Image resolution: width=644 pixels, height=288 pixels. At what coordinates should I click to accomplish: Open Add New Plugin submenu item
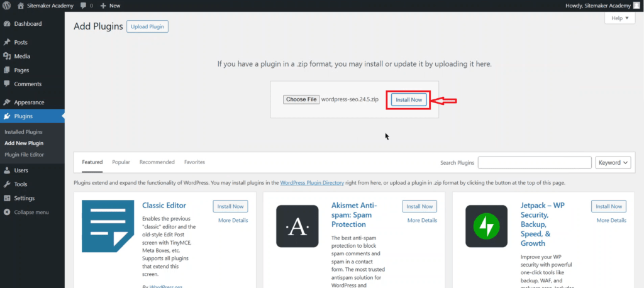click(x=24, y=143)
